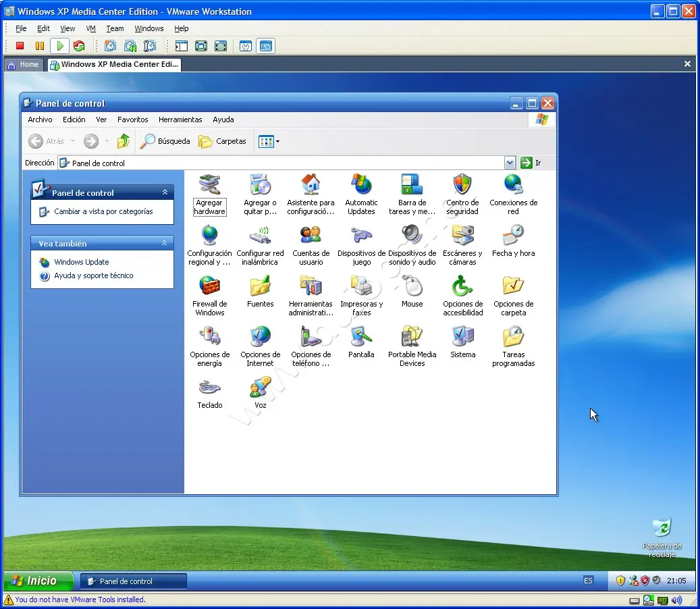The width and height of the screenshot is (700, 609).
Task: Click the ES language bar indicator
Action: pos(588,581)
